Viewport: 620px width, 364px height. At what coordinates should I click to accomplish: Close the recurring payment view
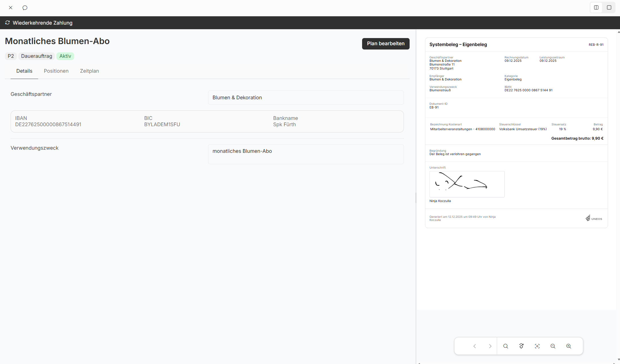11,8
